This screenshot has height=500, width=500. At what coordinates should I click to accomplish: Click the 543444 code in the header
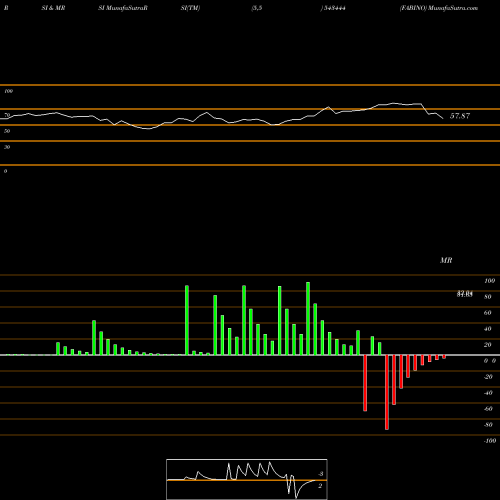[334, 8]
